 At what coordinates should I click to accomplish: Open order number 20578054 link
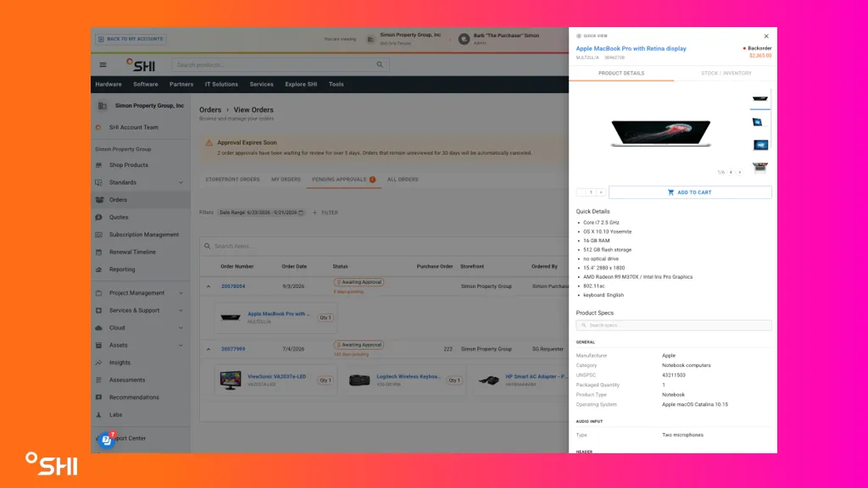click(x=233, y=286)
